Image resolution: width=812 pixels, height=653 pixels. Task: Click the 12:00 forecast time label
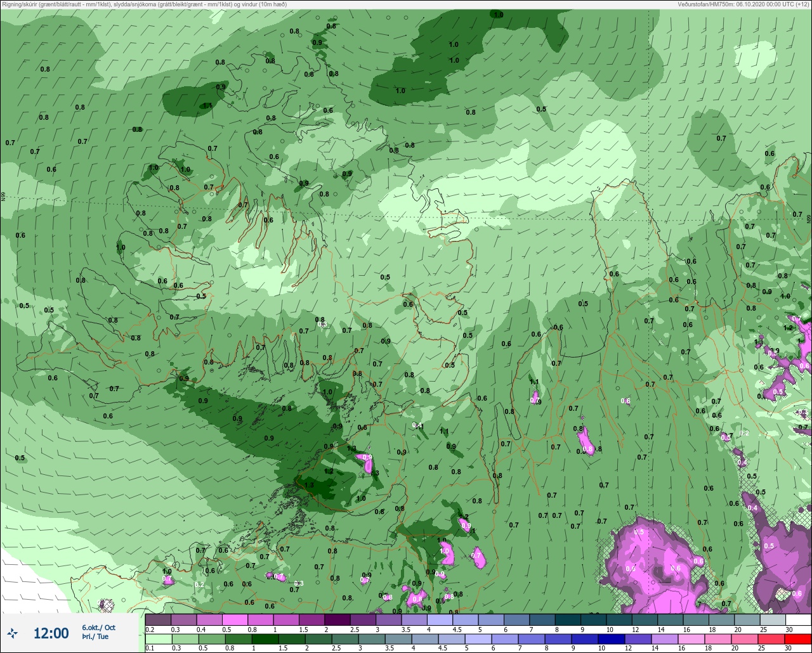point(51,633)
